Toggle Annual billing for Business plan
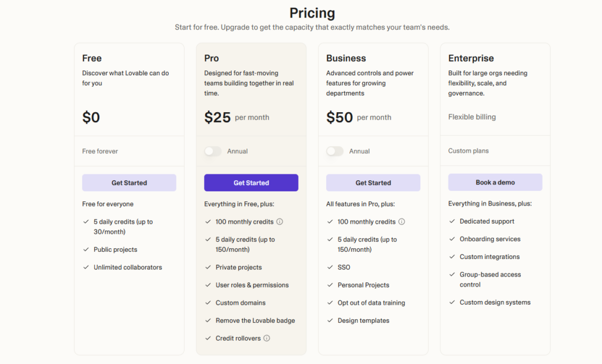This screenshot has width=602, height=364. [335, 151]
